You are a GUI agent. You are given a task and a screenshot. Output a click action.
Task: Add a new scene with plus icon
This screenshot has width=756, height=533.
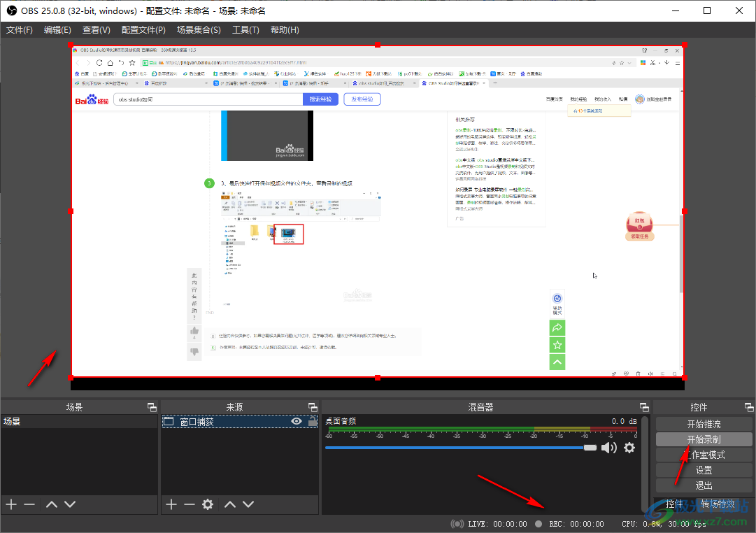click(11, 504)
